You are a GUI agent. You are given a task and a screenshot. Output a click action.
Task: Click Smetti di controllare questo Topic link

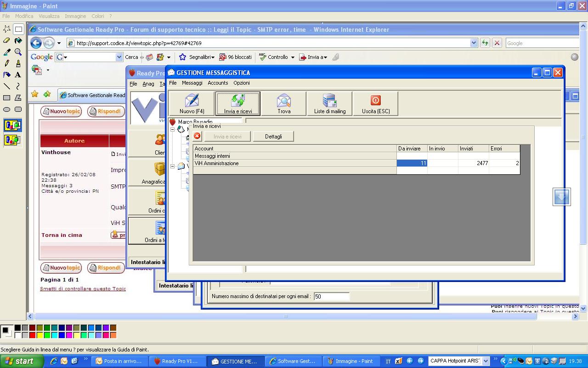coord(83,289)
